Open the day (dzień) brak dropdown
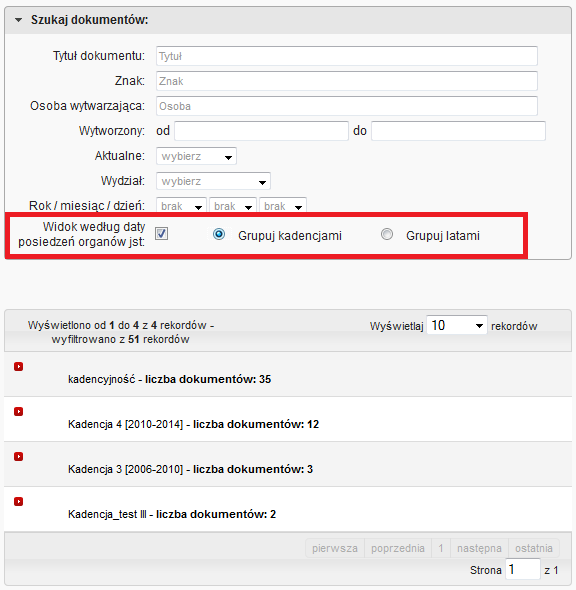The height and width of the screenshot is (590, 576). tap(283, 205)
